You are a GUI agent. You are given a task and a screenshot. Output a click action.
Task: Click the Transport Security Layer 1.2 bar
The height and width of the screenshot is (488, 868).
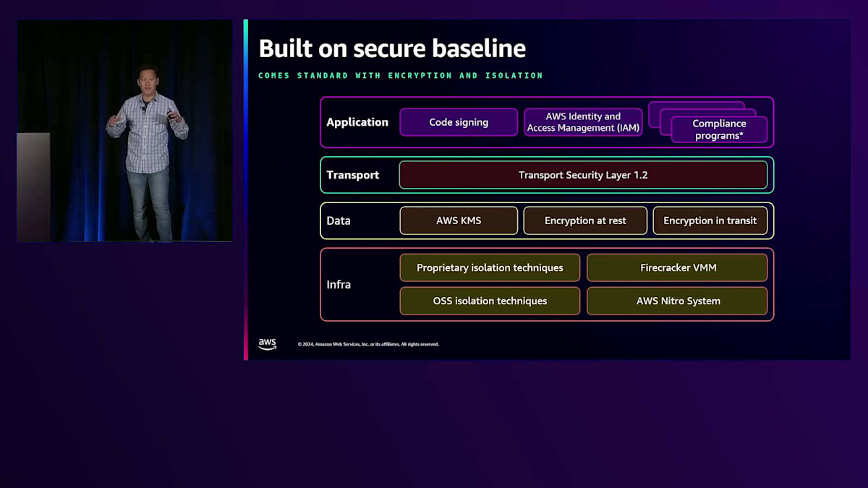click(583, 175)
